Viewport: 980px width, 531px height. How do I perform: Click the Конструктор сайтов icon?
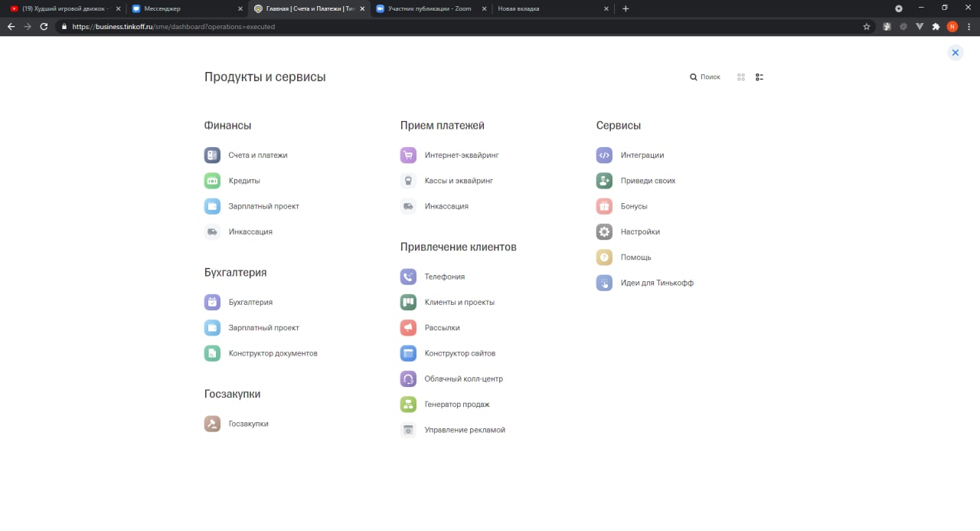coord(408,353)
